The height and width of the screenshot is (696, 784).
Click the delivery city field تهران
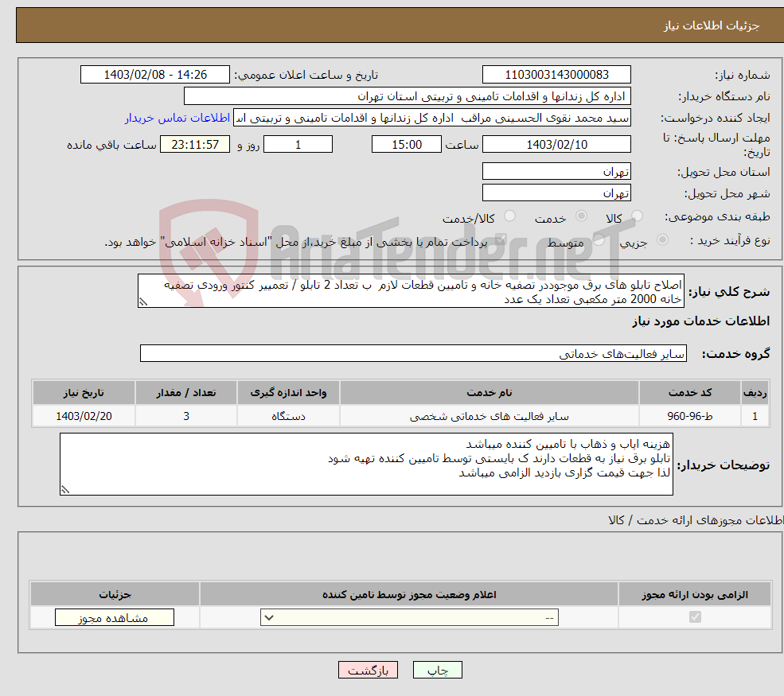tap(556, 192)
